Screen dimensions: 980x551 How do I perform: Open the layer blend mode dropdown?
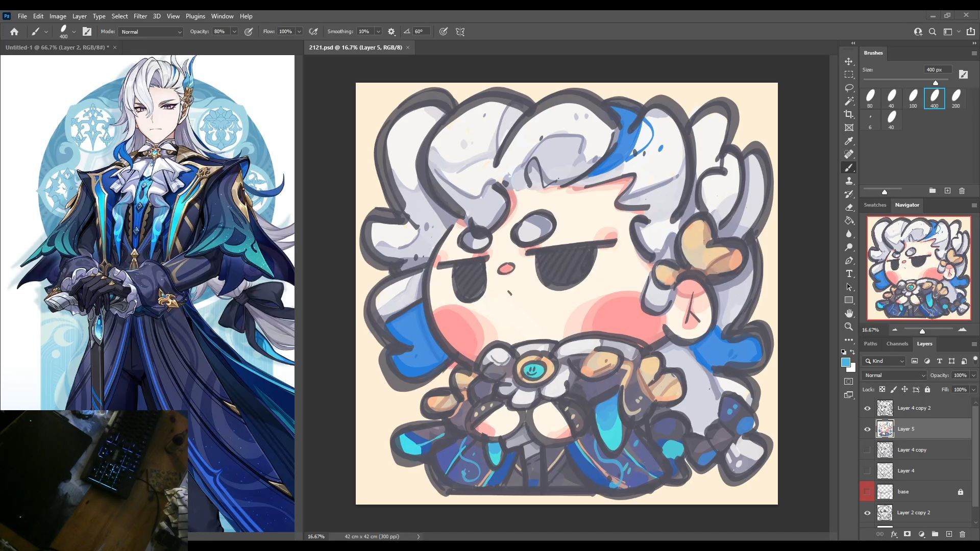coord(894,375)
